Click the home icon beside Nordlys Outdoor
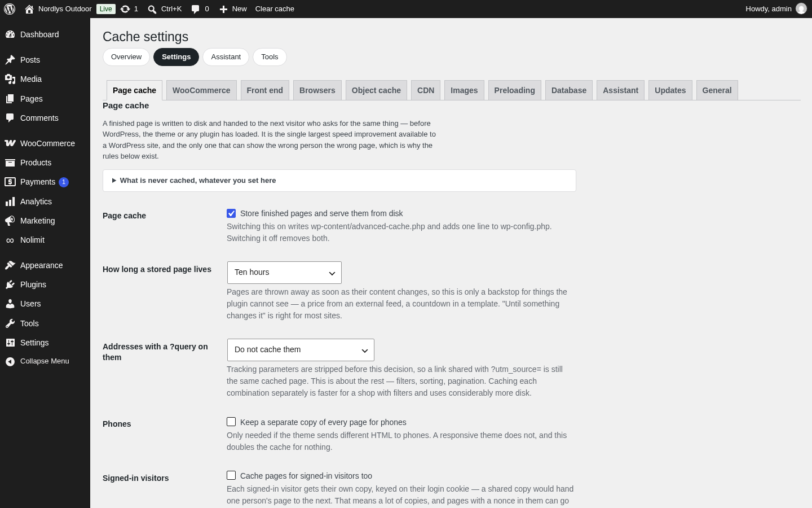Viewport: 812px width, 508px height. pos(29,9)
